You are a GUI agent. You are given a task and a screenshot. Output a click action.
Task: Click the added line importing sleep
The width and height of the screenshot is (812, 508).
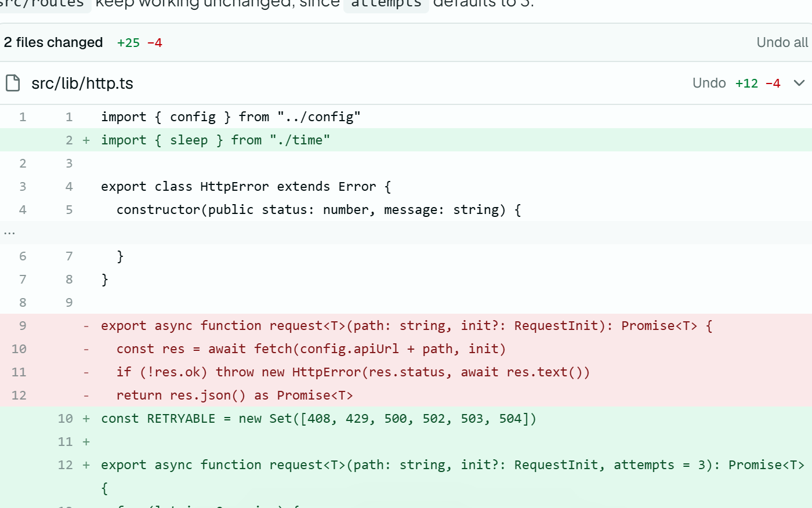406,140
